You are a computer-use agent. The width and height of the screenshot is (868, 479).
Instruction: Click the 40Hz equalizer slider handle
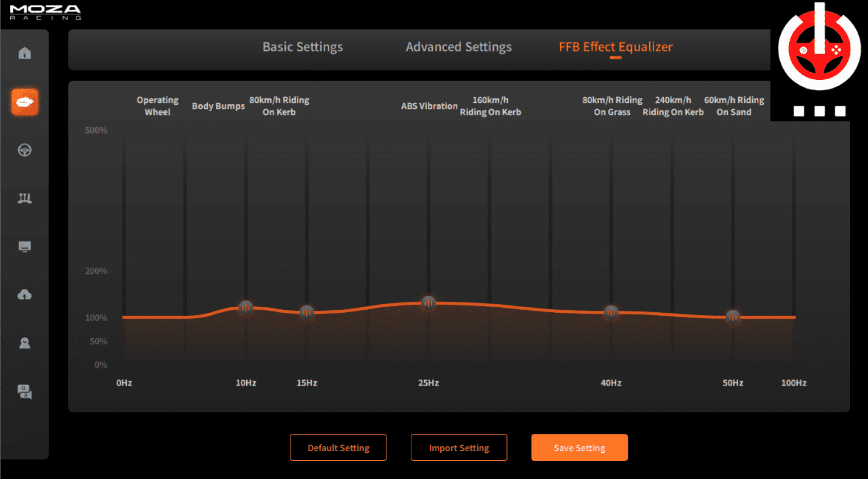[x=611, y=312]
